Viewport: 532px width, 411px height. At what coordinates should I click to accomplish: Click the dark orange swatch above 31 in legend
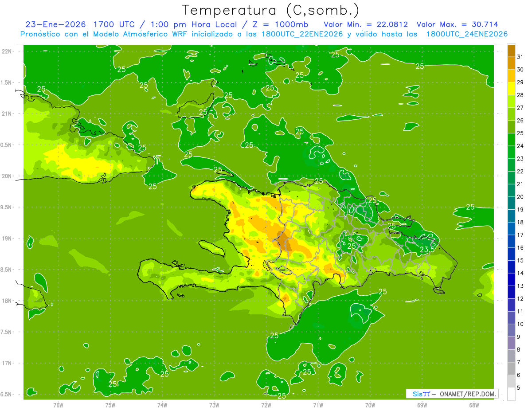pyautogui.click(x=511, y=50)
